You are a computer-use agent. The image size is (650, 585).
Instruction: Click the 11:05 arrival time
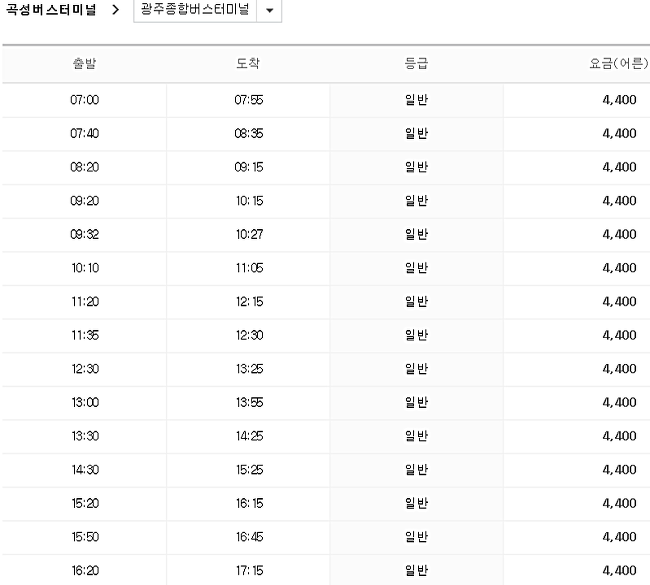click(x=250, y=268)
